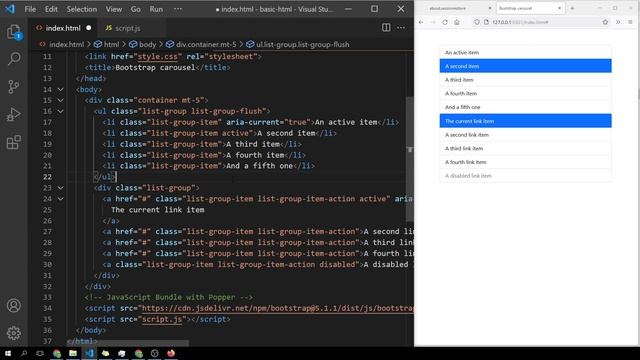This screenshot has width=640, height=360.
Task: Click the style.css link on line 11
Action: pyautogui.click(x=157, y=56)
